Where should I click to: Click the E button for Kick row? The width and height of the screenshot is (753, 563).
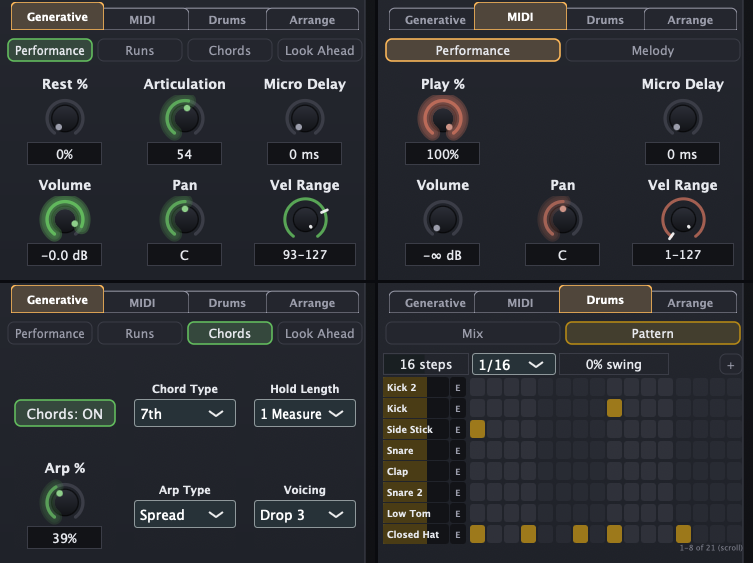pyautogui.click(x=458, y=409)
